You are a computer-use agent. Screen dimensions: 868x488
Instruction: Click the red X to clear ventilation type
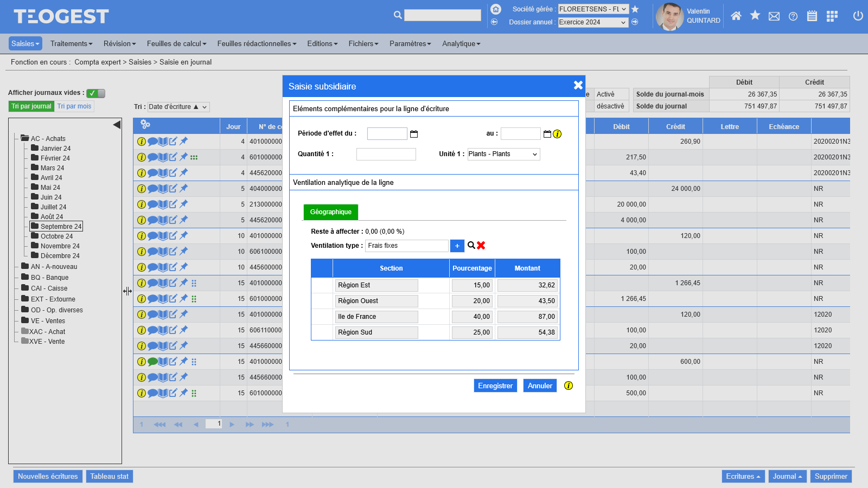click(481, 246)
